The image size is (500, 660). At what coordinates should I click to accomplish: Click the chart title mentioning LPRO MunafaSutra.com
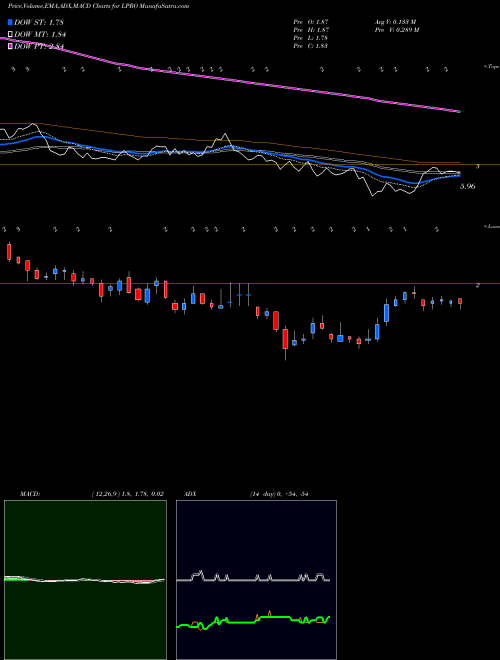point(98,6)
